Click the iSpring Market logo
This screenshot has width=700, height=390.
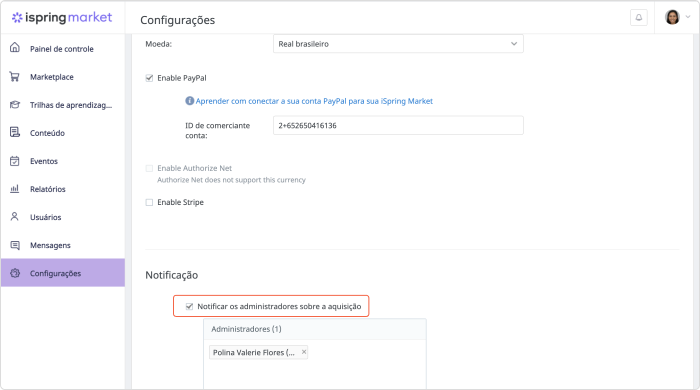coord(62,17)
